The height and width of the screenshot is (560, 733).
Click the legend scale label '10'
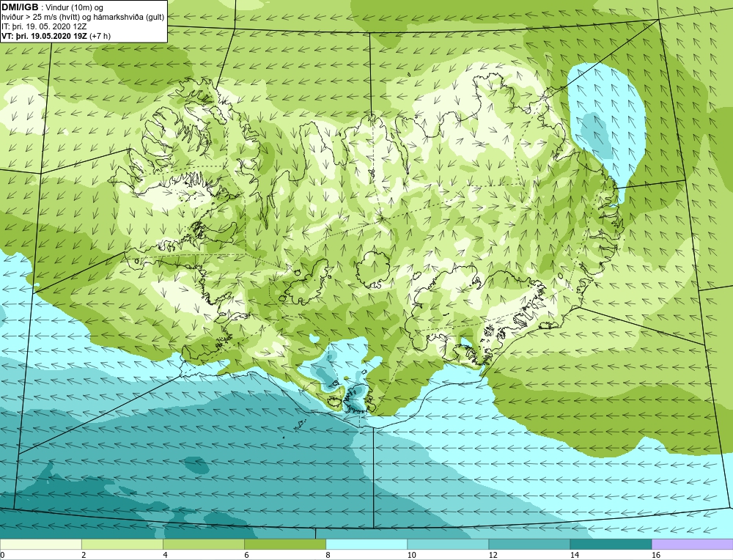[411, 555]
